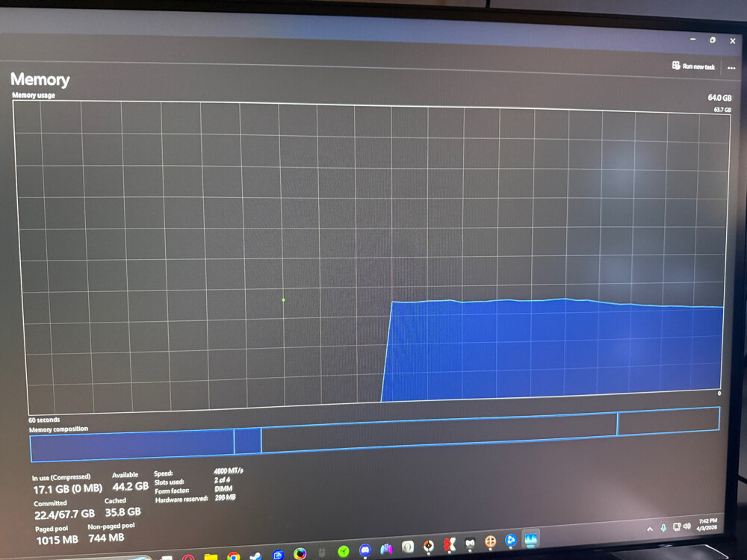Close the Task Manager window
747x560 pixels.
click(733, 41)
